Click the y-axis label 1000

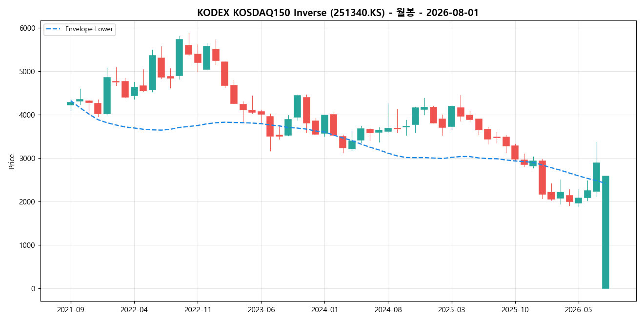[x=27, y=245]
